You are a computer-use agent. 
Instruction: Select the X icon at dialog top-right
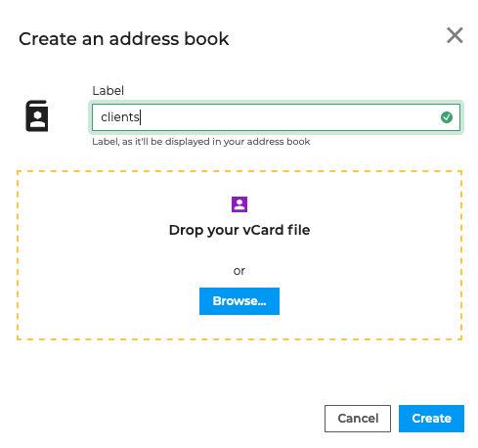pos(455,35)
